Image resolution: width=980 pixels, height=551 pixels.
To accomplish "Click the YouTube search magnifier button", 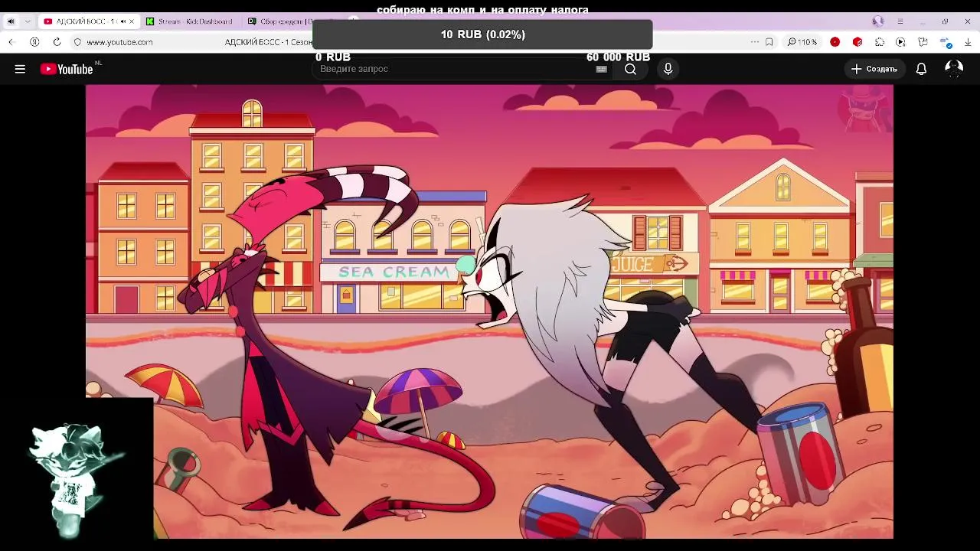I will (630, 69).
